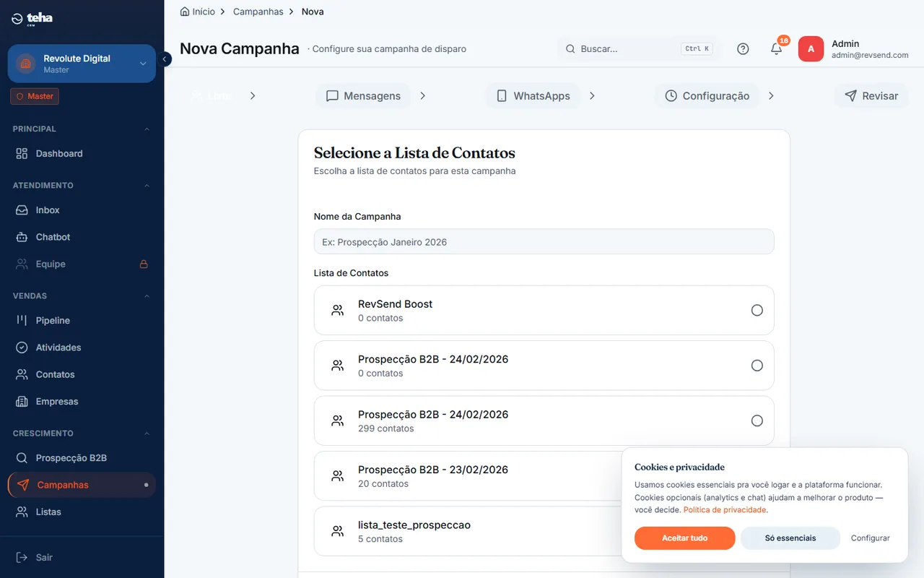Click chevron after Mensagens step

[x=422, y=96]
